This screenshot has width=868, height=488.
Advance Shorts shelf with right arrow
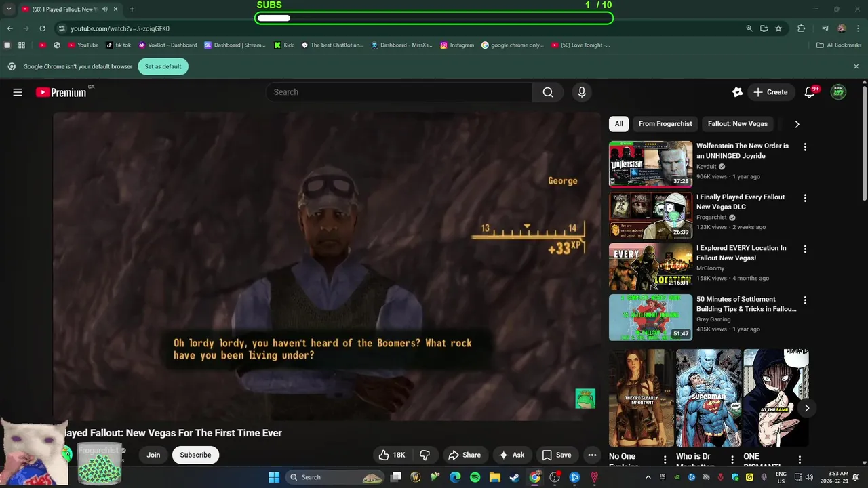pyautogui.click(x=806, y=408)
